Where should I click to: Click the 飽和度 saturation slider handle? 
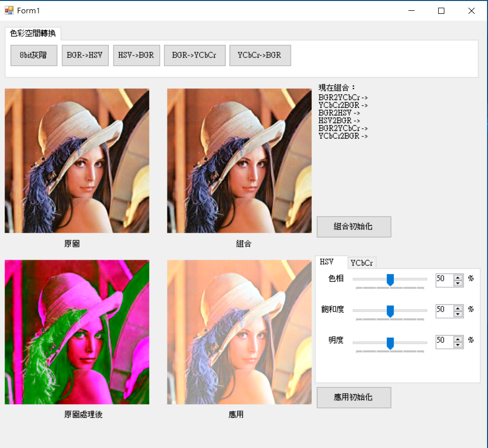[x=390, y=311]
